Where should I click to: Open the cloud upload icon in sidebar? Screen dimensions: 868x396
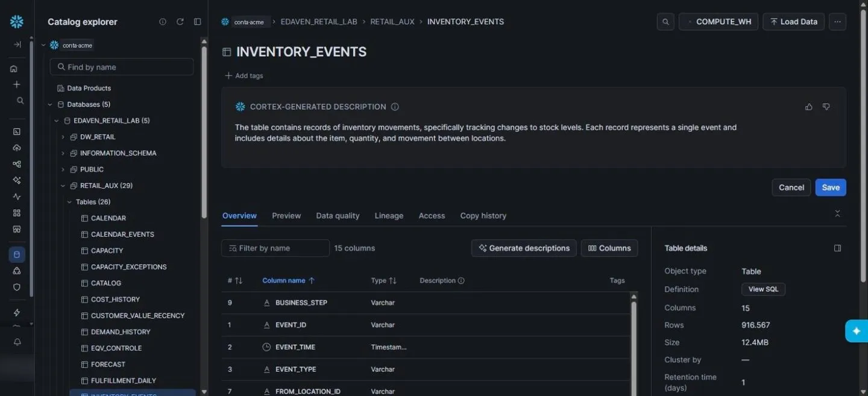click(x=17, y=148)
